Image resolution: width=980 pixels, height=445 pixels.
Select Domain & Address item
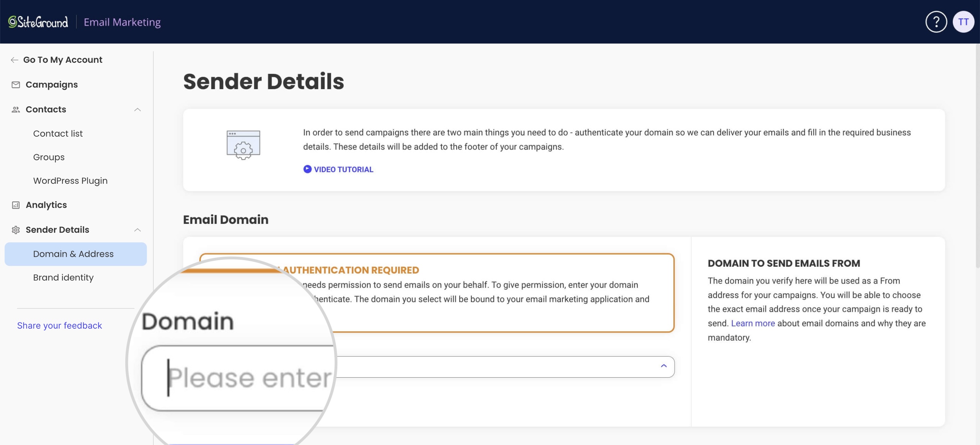76,254
